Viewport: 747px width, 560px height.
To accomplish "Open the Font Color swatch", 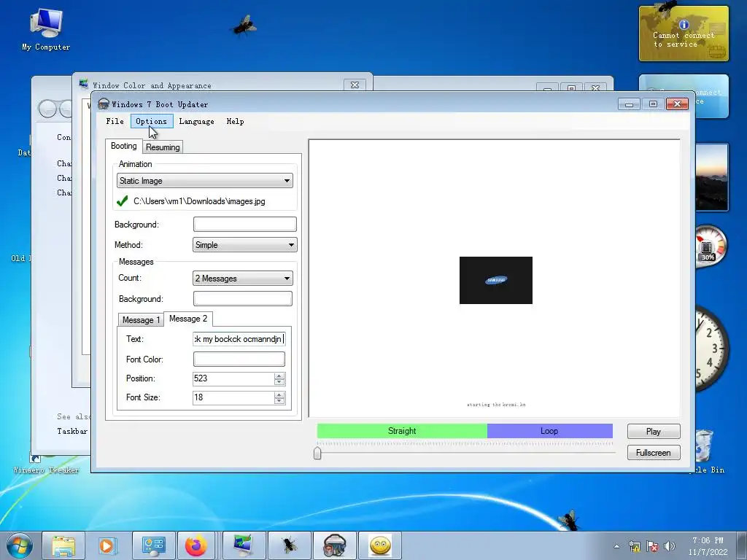I will (239, 359).
